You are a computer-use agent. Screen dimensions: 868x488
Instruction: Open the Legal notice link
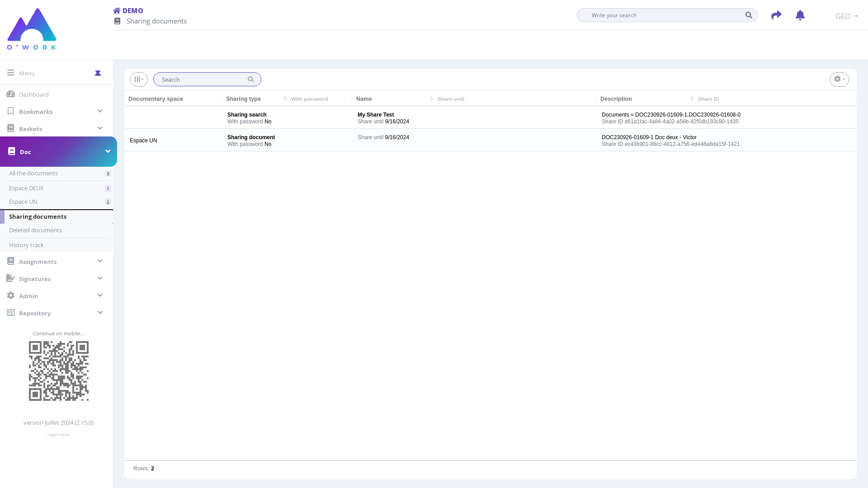pyautogui.click(x=58, y=435)
